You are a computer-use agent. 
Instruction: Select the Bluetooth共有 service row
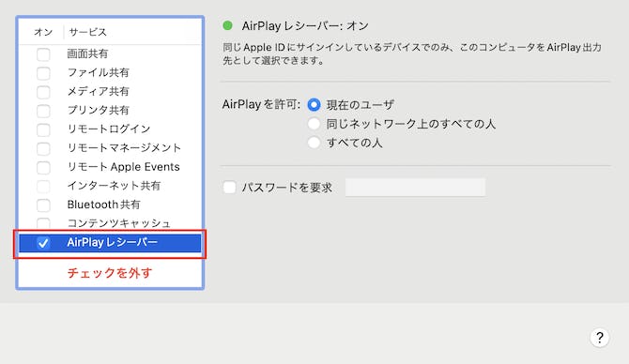[110, 205]
